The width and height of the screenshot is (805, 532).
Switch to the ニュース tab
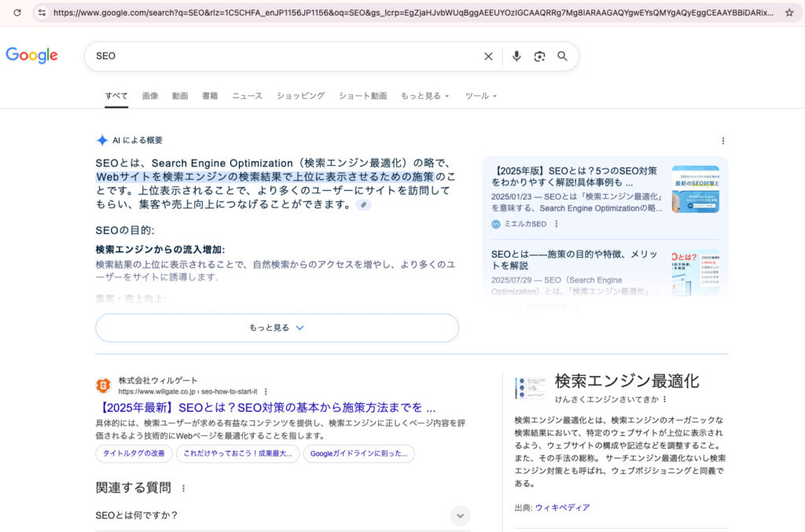pyautogui.click(x=247, y=96)
